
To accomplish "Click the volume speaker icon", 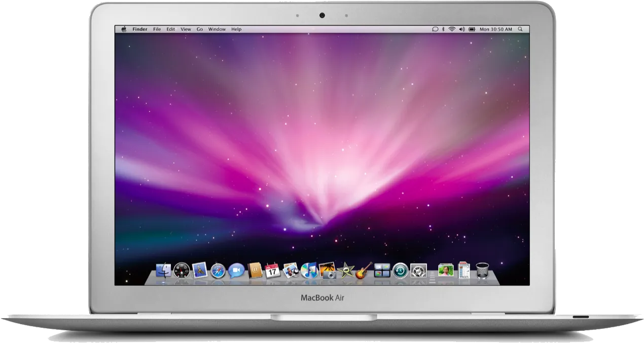I will pos(462,29).
